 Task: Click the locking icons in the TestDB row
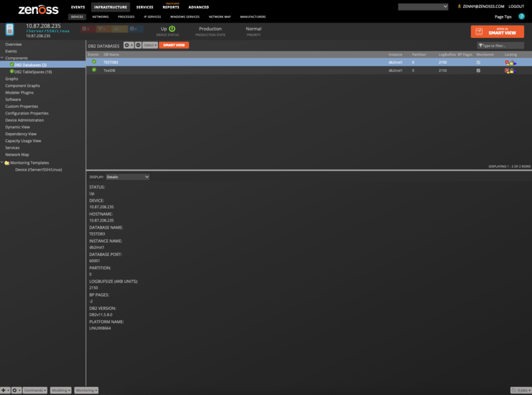coord(510,70)
